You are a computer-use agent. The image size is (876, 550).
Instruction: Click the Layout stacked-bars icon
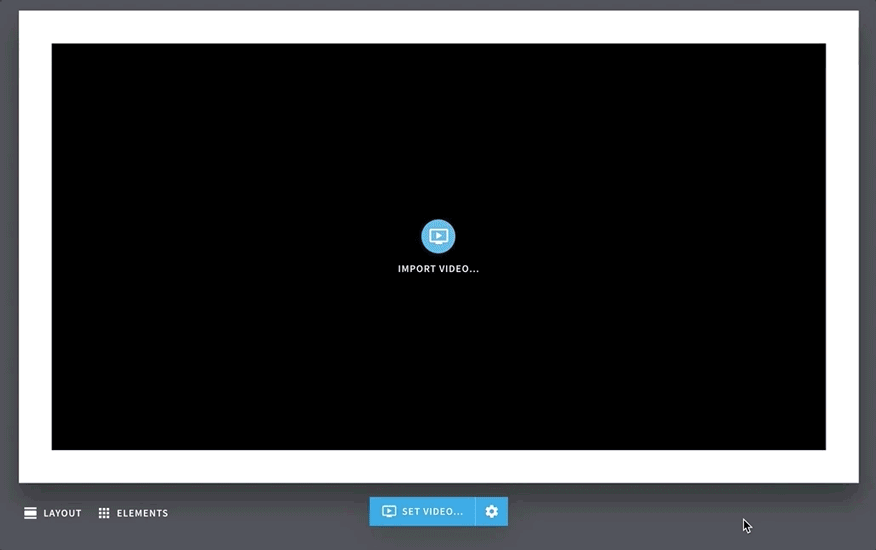click(30, 513)
